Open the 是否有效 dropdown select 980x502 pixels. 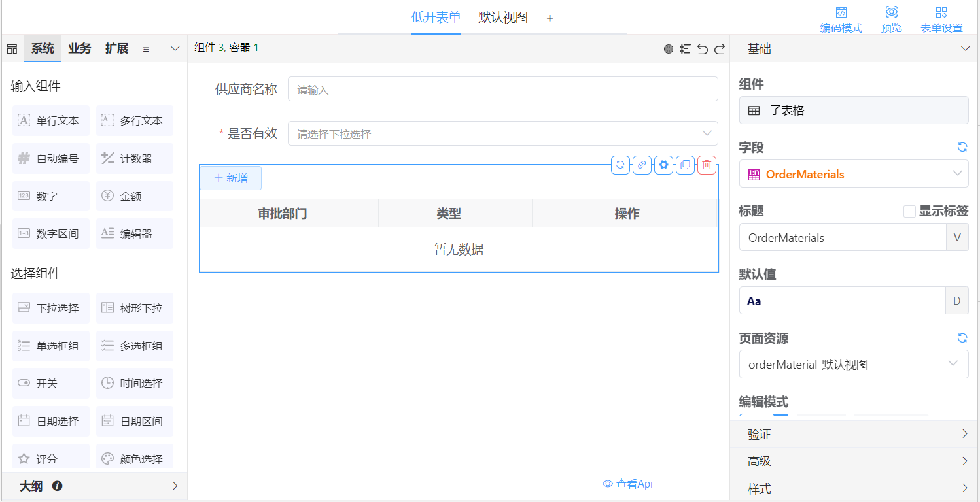[x=502, y=134]
